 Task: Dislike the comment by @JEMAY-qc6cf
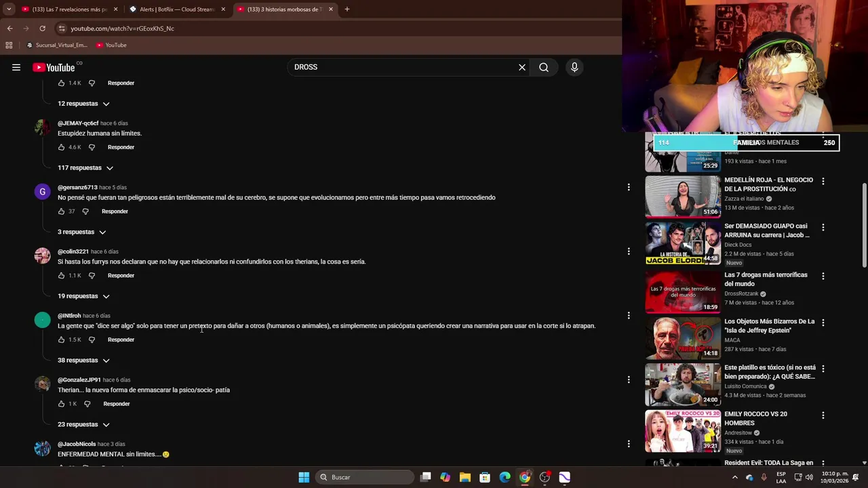click(x=92, y=147)
